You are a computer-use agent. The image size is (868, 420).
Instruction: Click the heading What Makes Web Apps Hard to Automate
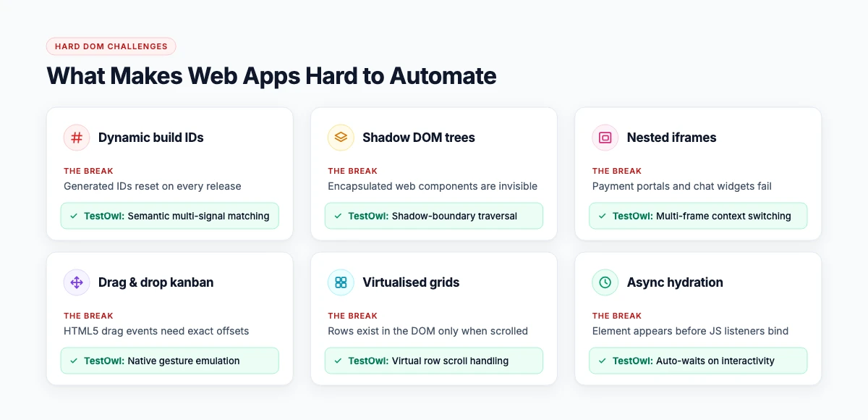point(271,76)
